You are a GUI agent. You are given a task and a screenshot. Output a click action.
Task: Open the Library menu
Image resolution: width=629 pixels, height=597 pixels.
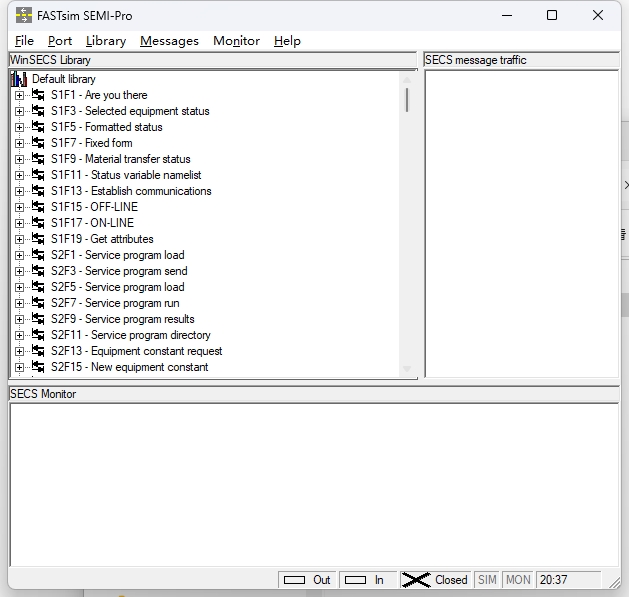pos(106,41)
